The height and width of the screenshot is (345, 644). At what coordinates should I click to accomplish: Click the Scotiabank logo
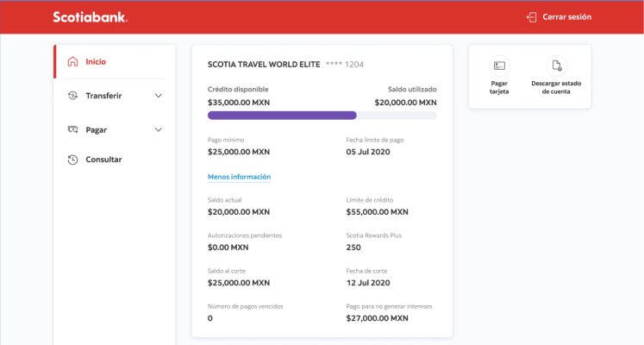(91, 17)
